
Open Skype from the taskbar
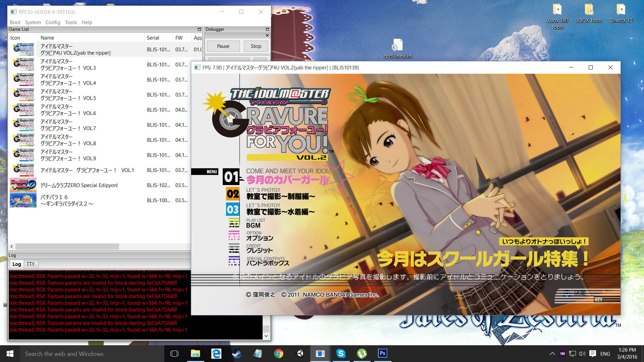tap(341, 354)
